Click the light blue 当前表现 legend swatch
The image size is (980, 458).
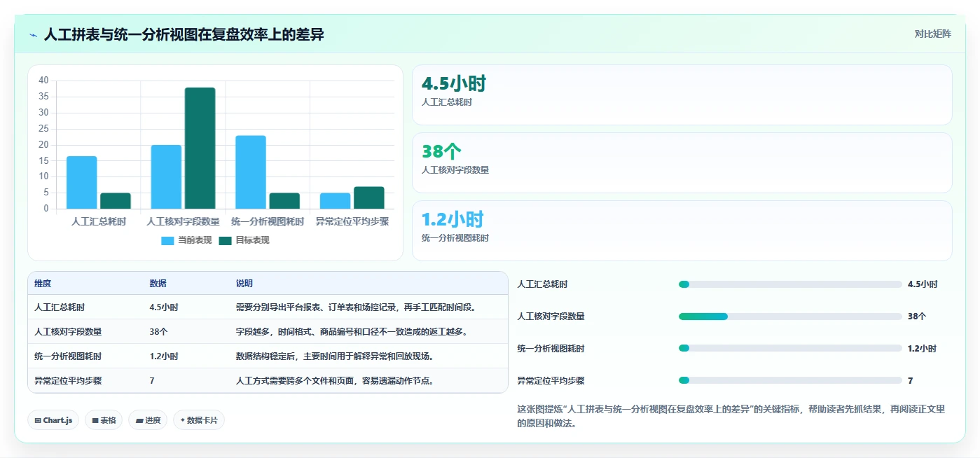167,240
